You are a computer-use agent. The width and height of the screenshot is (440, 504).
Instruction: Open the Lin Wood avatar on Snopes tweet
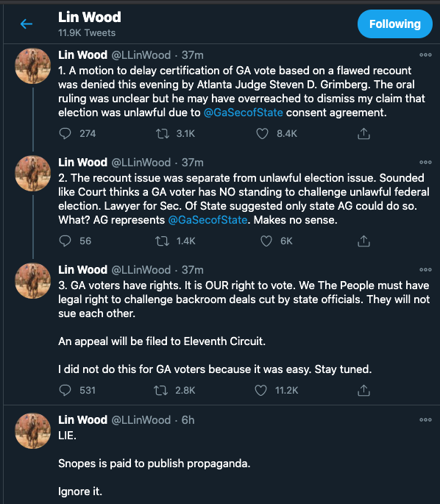[33, 430]
